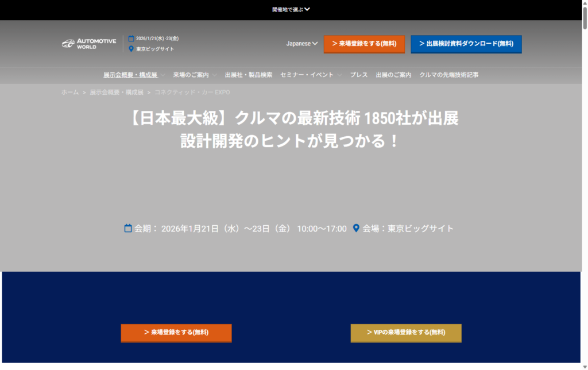Click the location pin icon beside 東京ビッグサイト in header
The height and width of the screenshot is (370, 588).
pos(131,48)
